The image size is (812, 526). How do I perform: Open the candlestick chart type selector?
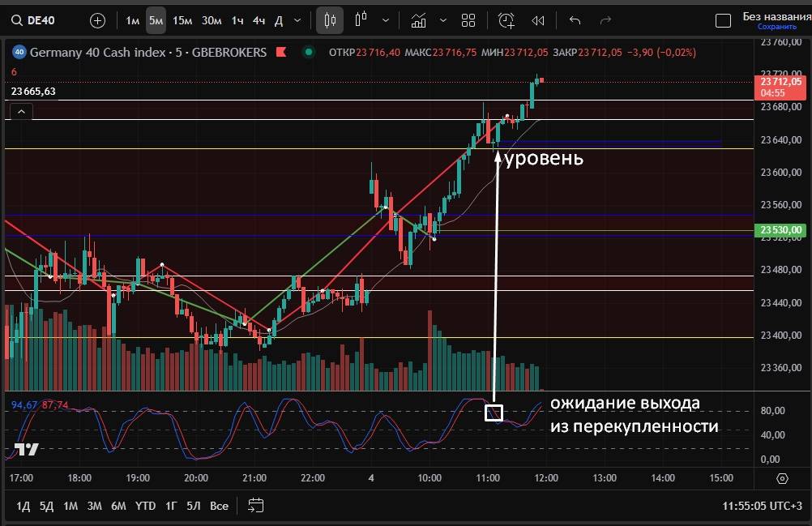click(x=329, y=20)
